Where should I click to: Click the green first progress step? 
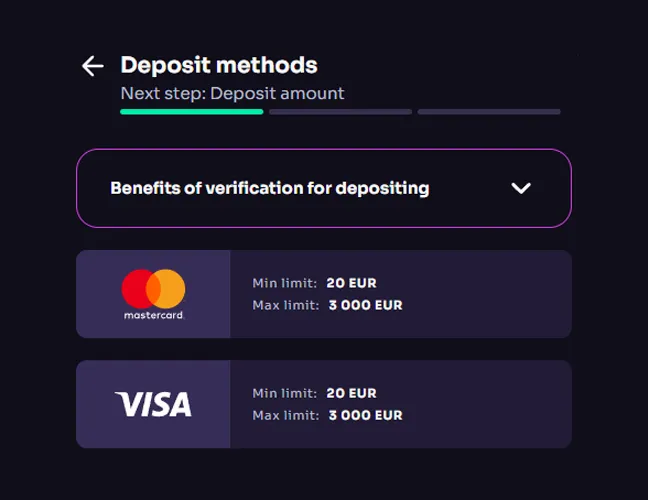click(191, 112)
